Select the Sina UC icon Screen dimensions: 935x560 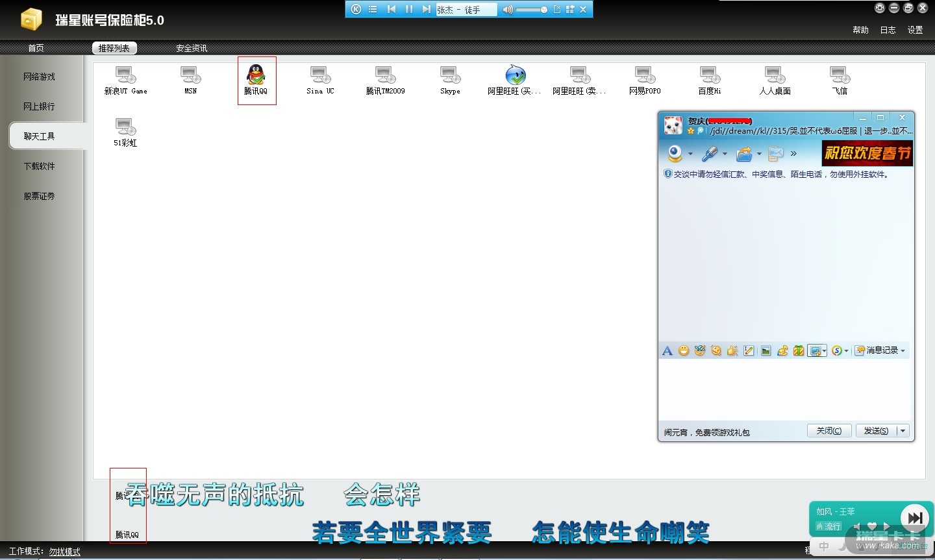click(320, 80)
